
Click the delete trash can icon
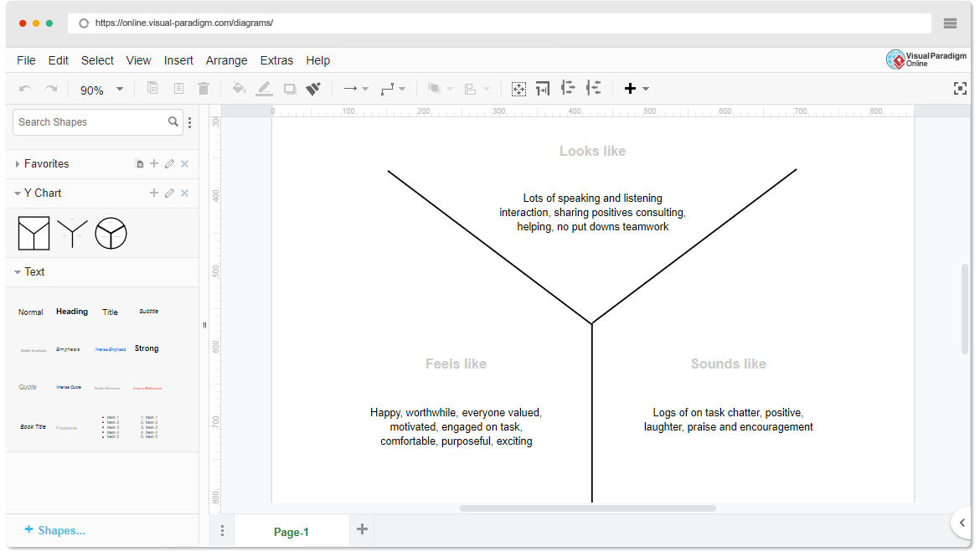[x=204, y=88]
